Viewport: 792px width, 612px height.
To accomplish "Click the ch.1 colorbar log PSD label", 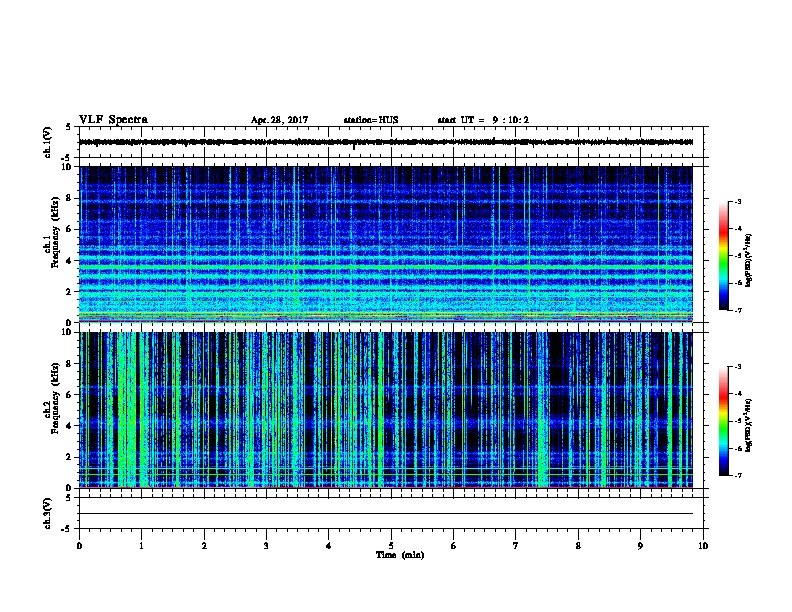I will coord(749,261).
